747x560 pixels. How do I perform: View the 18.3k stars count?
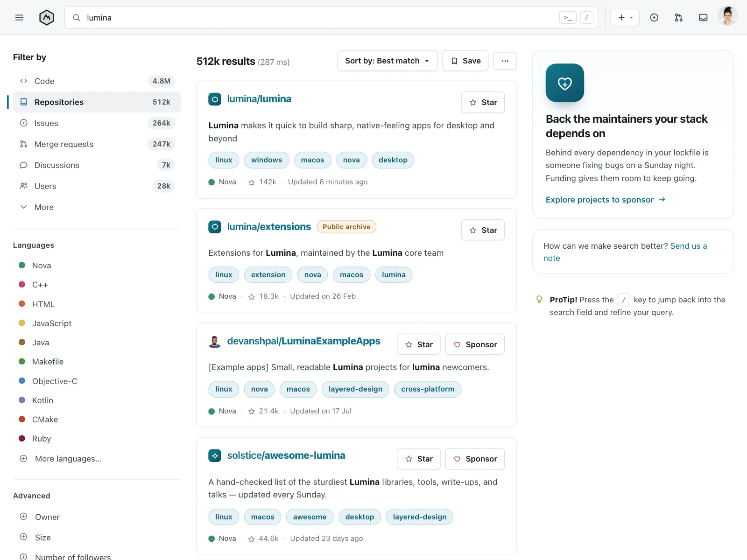point(263,296)
